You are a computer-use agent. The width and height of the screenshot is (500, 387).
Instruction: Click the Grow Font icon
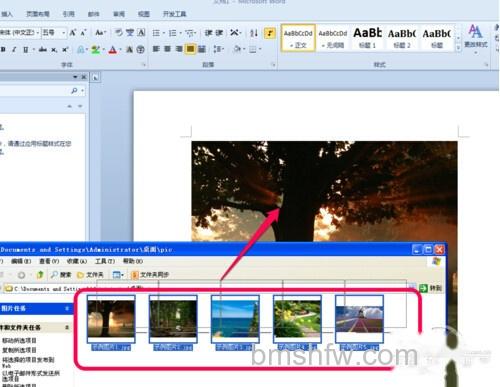tap(72, 33)
